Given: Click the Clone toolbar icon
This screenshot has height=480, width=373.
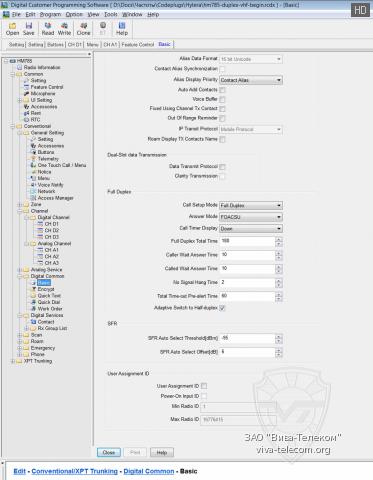Looking at the screenshot, I should pos(83,29).
